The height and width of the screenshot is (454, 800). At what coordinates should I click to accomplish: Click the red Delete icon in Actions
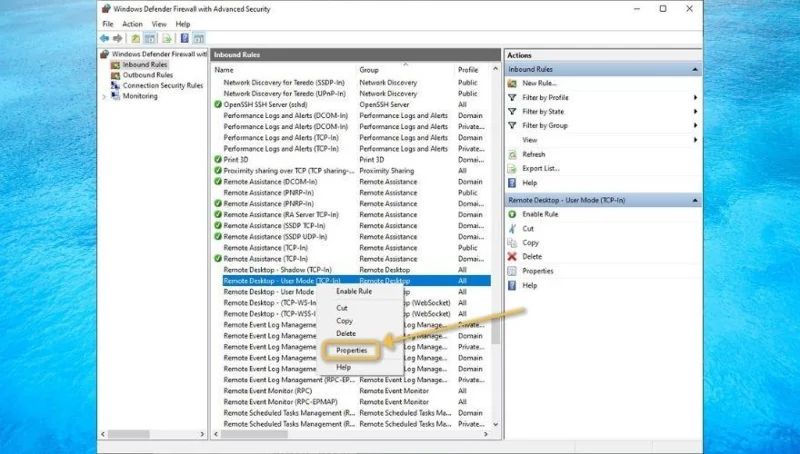(512, 257)
